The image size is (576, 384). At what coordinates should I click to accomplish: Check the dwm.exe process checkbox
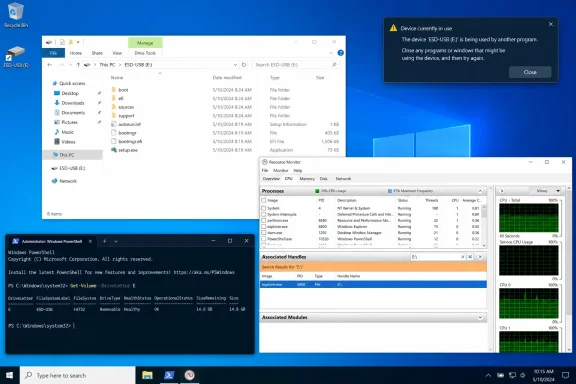click(263, 233)
